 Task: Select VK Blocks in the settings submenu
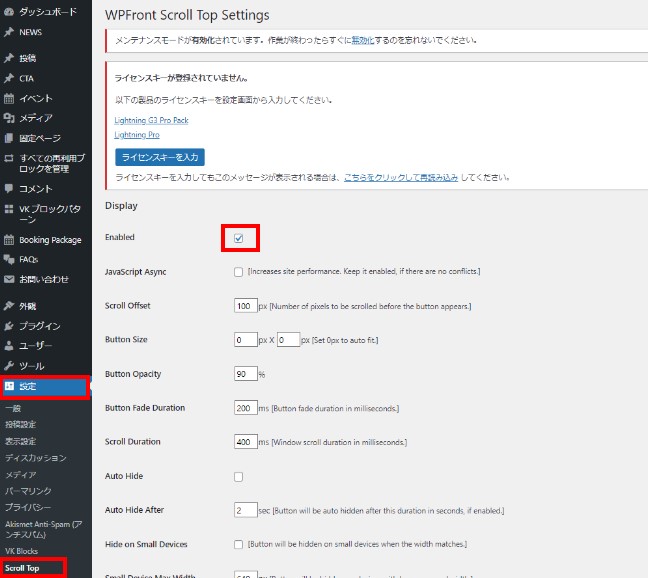click(23, 551)
